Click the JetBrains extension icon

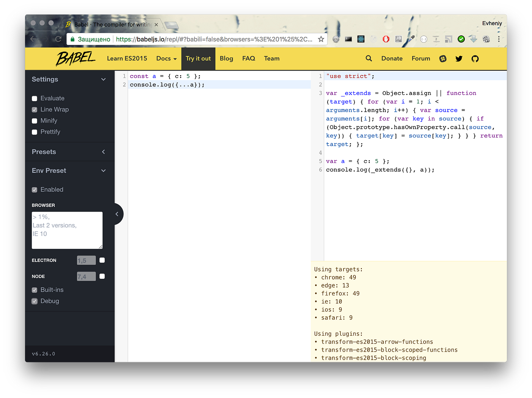398,39
